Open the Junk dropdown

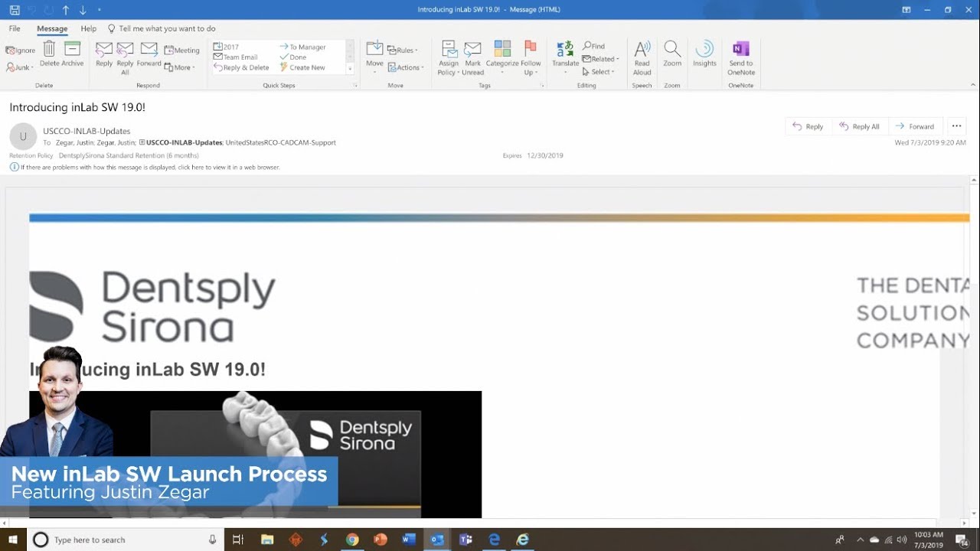[20, 67]
